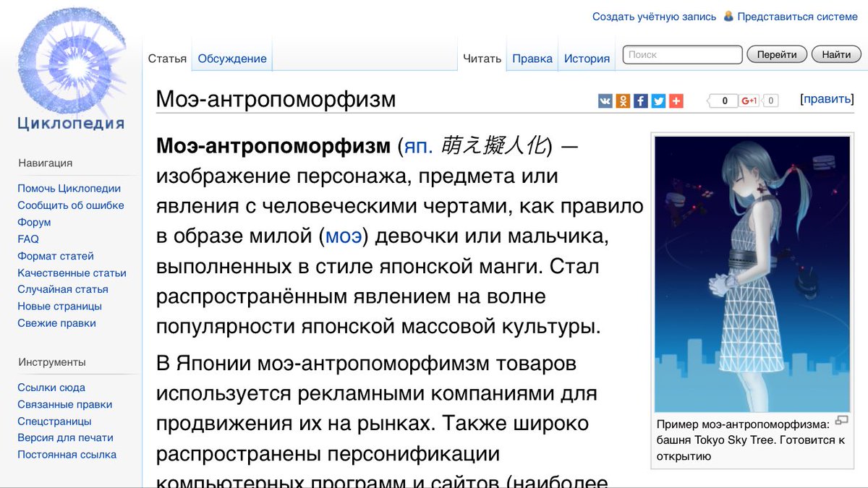Open Представиться системе link
This screenshot has height=488, width=868.
point(798,17)
